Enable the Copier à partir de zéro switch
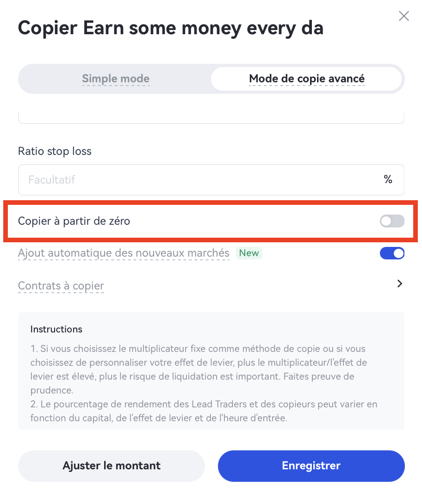Screen dimensions: 422x504 point(392,221)
